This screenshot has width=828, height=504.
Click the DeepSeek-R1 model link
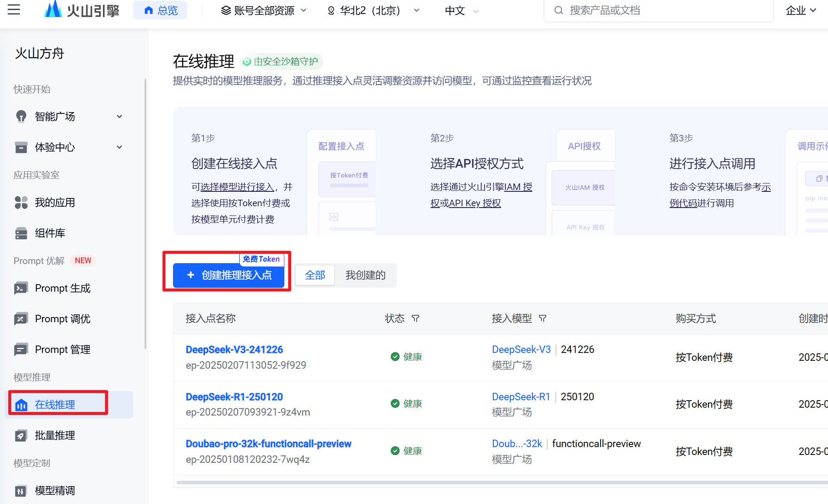coord(521,397)
